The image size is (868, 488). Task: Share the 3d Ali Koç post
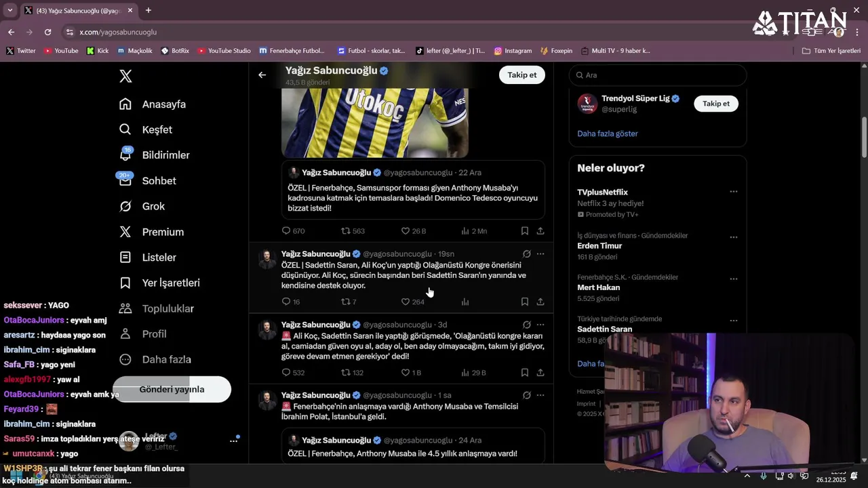(540, 373)
